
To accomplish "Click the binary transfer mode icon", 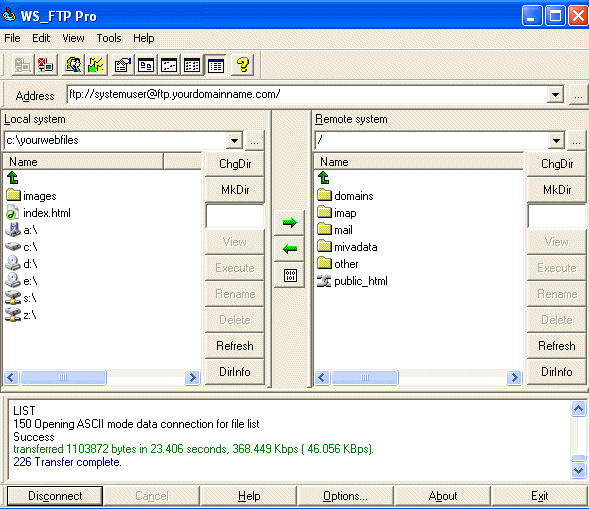I will click(x=290, y=275).
